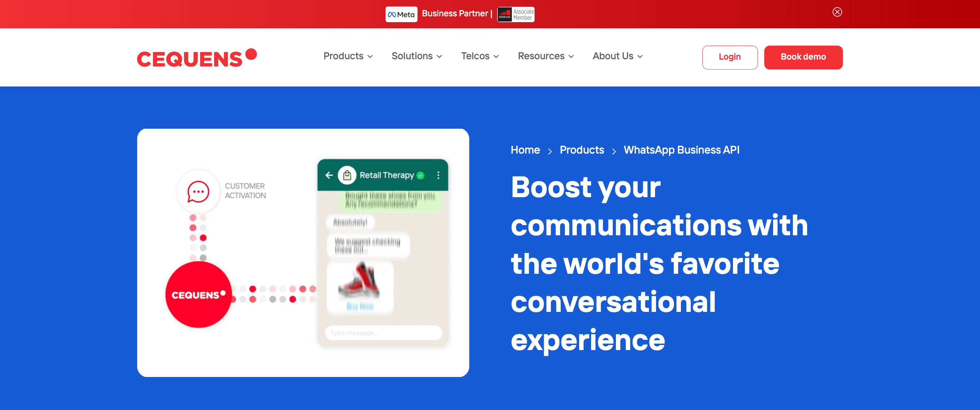The image size is (980, 410).
Task: Click the red CEQUENS circle logo
Action: tap(198, 295)
